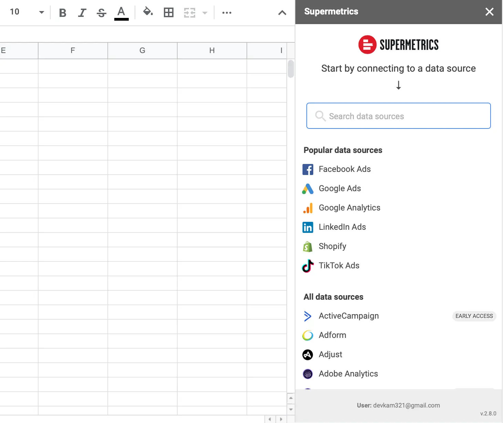Viewport: 504px width, 423px height.
Task: Toggle bold formatting
Action: coord(63,13)
